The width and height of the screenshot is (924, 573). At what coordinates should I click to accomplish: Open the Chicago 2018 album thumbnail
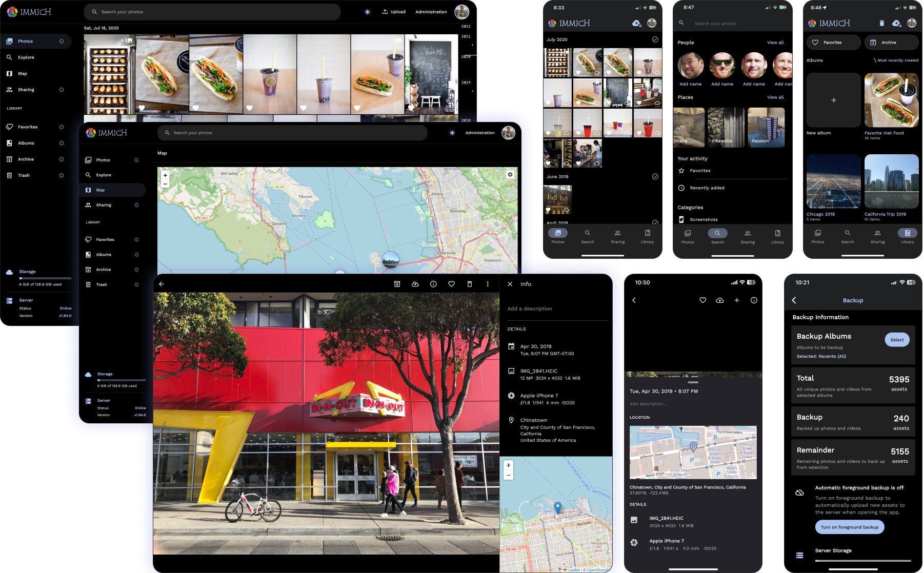click(833, 181)
